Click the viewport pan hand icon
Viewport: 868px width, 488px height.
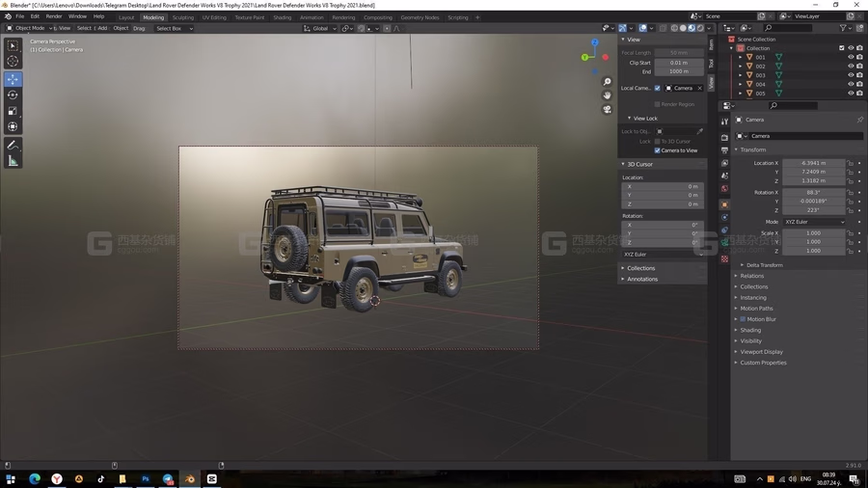(608, 95)
